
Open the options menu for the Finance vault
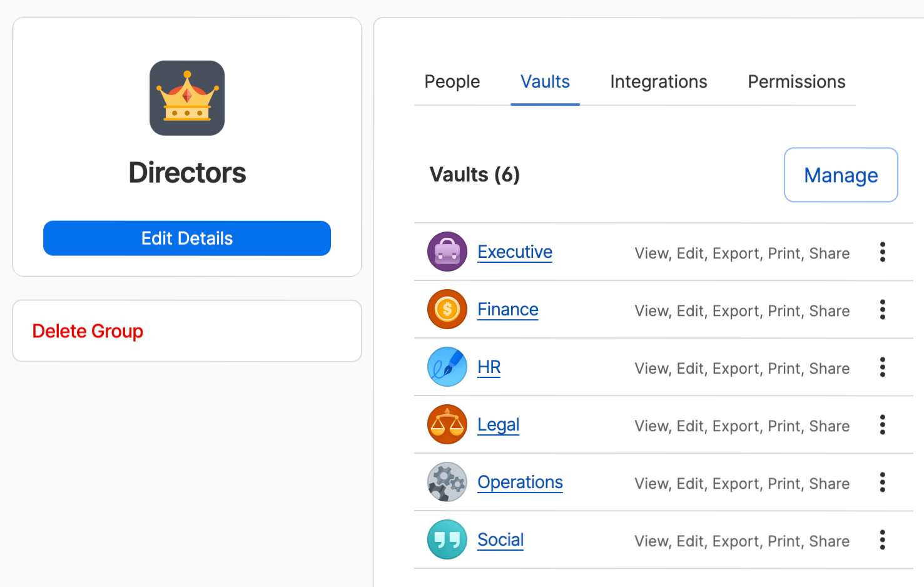882,309
